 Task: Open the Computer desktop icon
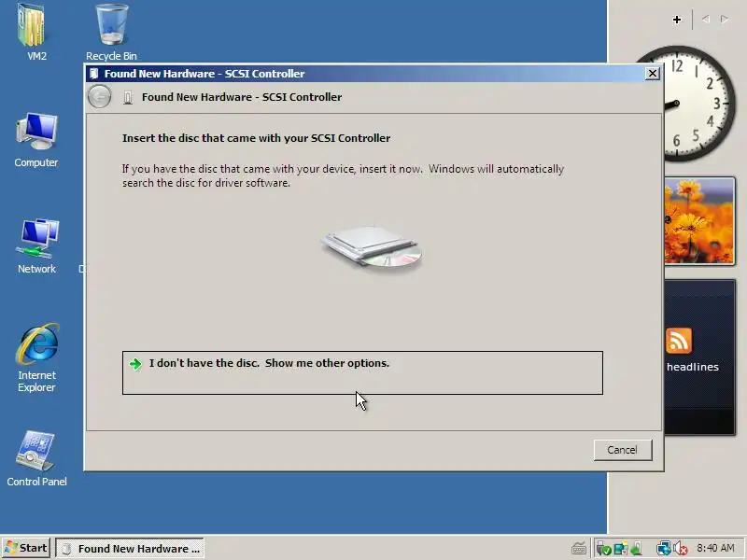36,139
